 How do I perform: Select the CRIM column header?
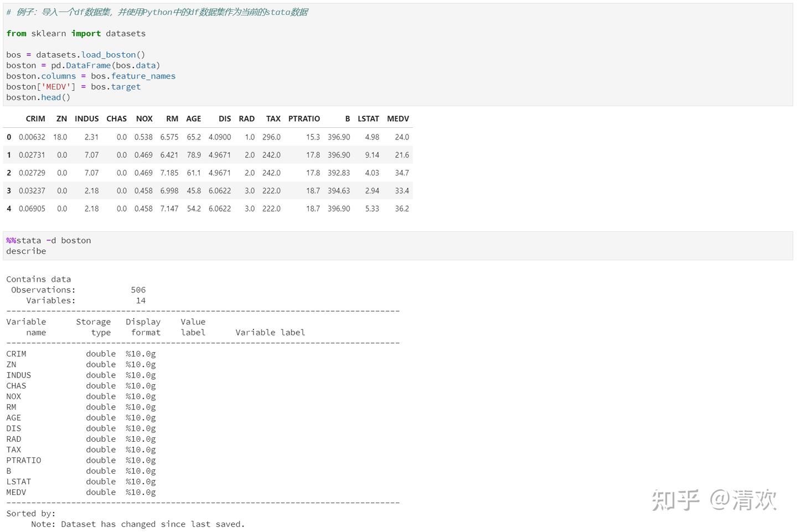[x=35, y=118]
